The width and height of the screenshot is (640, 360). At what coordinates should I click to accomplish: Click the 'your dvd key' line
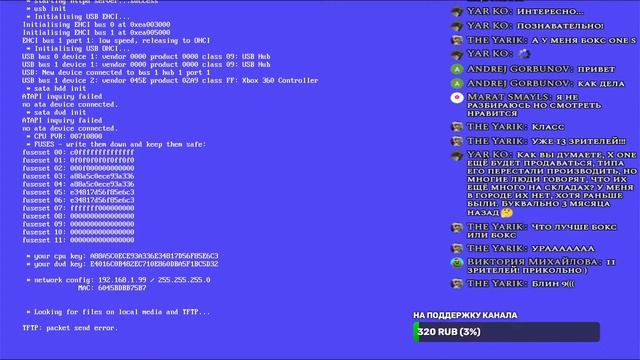pyautogui.click(x=122, y=264)
